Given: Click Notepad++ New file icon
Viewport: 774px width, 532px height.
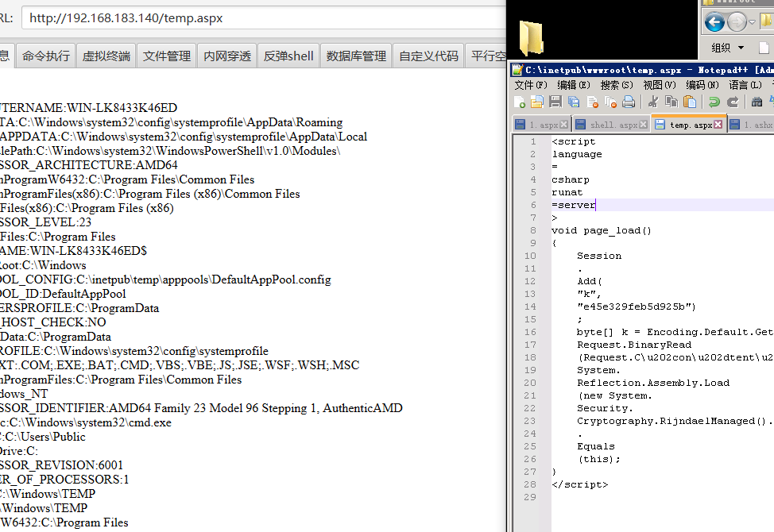Looking at the screenshot, I should (519, 102).
